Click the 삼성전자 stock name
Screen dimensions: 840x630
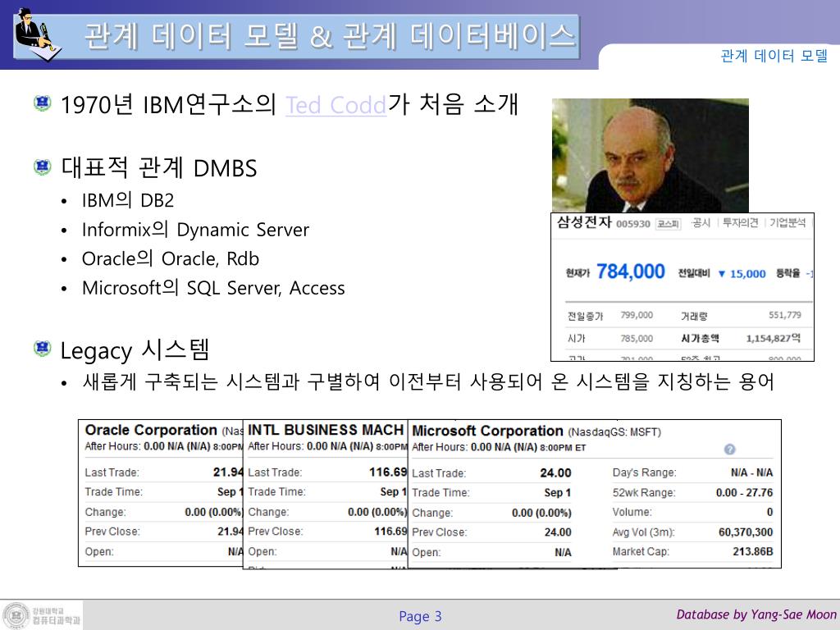click(x=584, y=221)
